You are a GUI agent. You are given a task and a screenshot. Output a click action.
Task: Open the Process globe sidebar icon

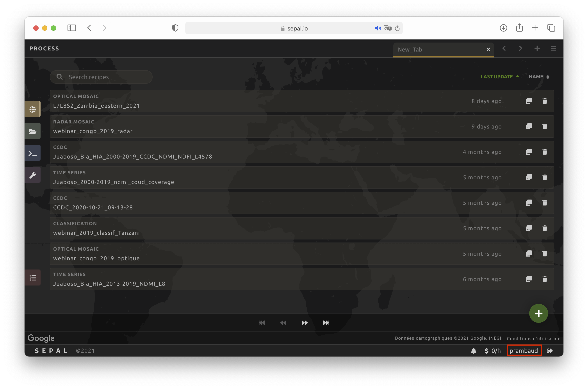[x=32, y=109]
